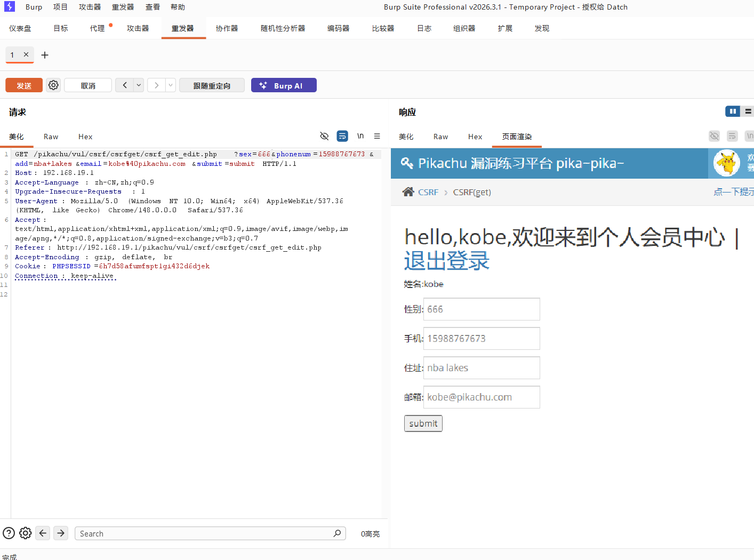The height and width of the screenshot is (560, 754).
Task: Select response 美化 pretty tab
Action: 406,137
